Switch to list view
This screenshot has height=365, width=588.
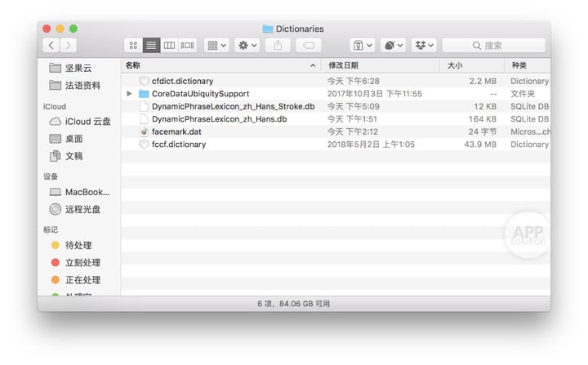click(x=151, y=46)
